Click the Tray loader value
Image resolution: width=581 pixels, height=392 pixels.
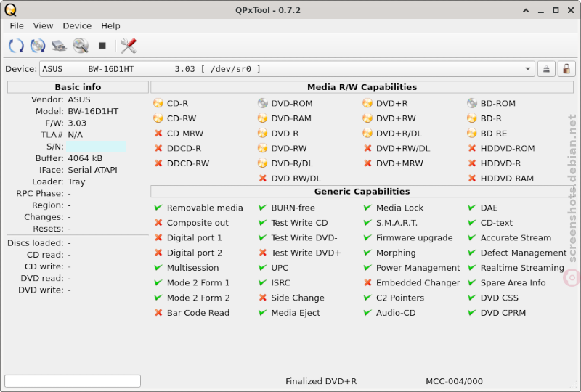(x=76, y=181)
